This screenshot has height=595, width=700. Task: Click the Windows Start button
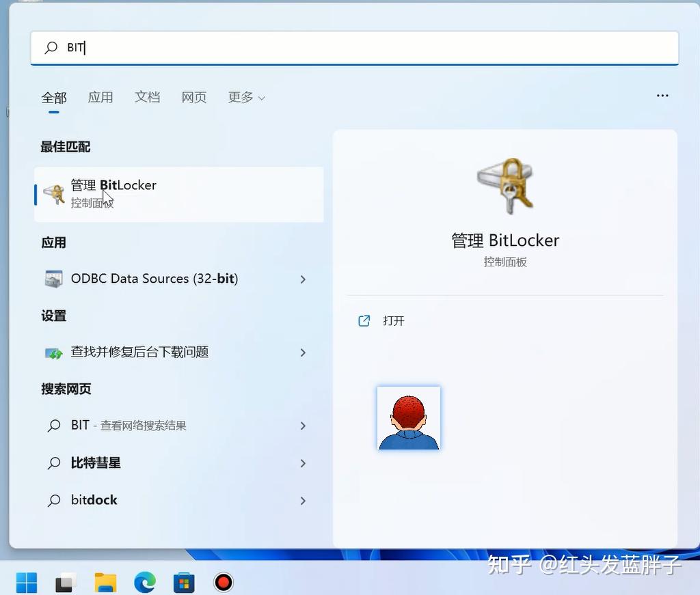pyautogui.click(x=27, y=582)
